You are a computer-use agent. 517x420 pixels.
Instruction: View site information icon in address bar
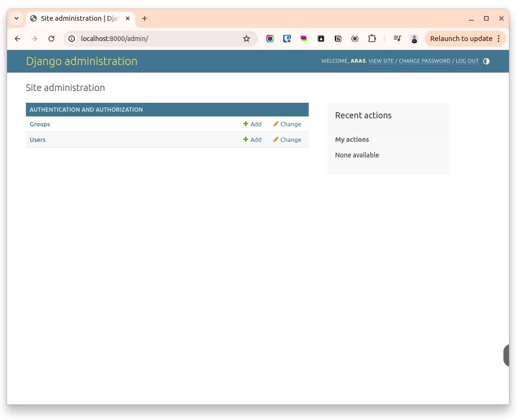[72, 39]
